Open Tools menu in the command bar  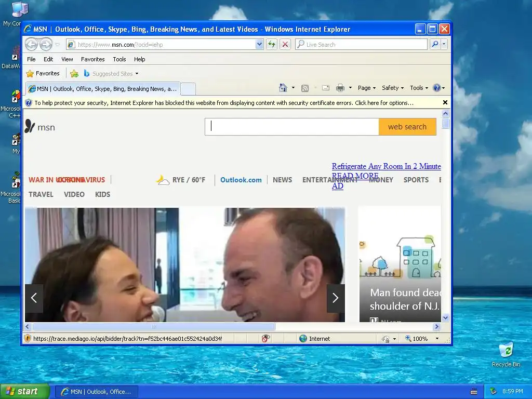[x=419, y=88]
